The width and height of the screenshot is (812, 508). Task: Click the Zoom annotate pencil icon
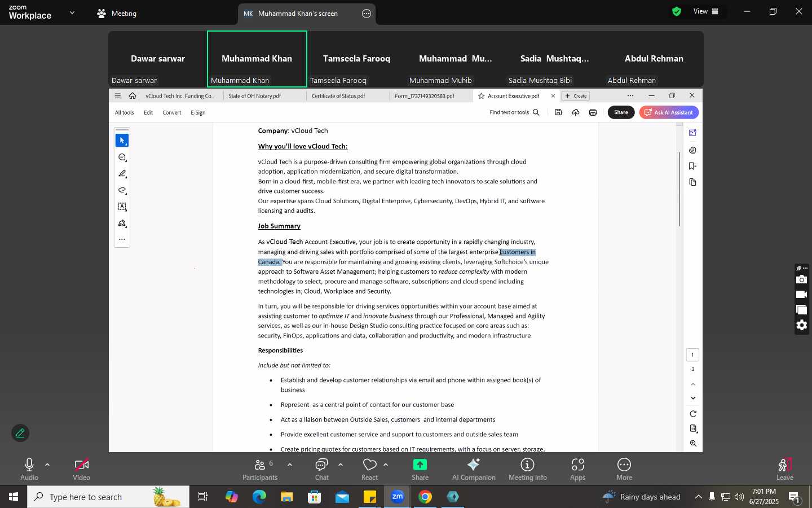(20, 433)
